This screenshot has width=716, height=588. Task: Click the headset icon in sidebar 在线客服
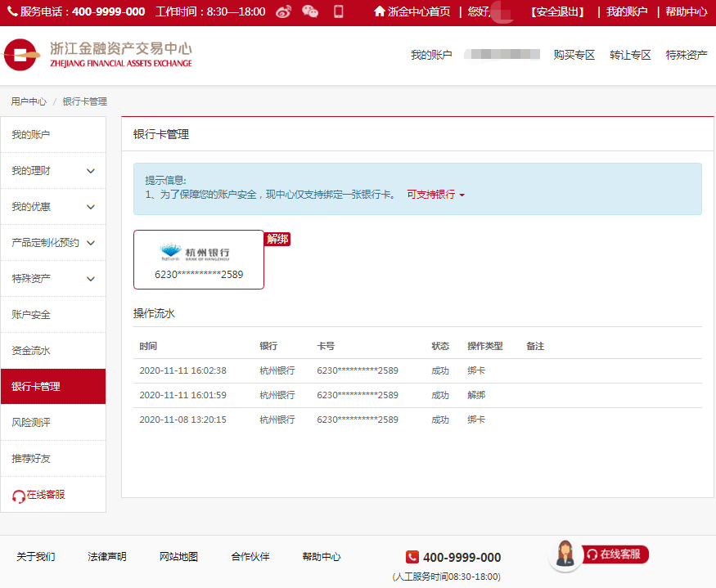click(19, 496)
